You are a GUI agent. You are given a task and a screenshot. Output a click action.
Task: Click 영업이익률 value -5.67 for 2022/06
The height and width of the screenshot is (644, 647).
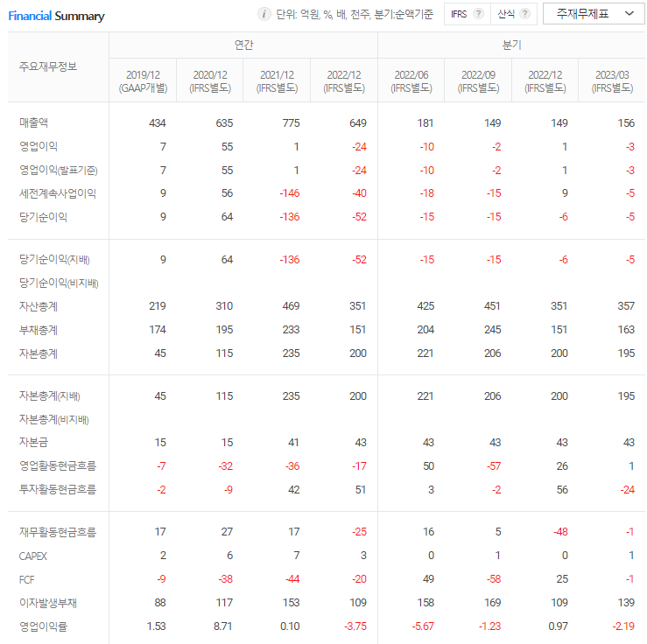pos(423,626)
